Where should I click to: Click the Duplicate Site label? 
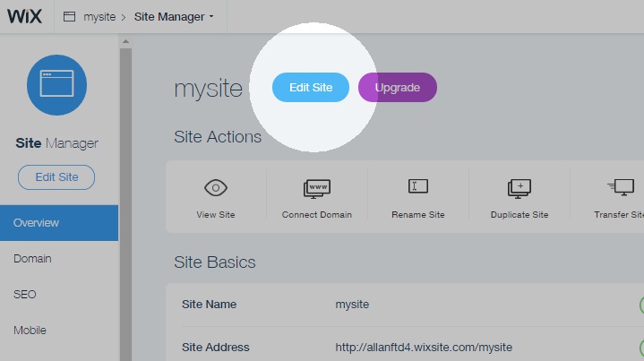pyautogui.click(x=519, y=214)
